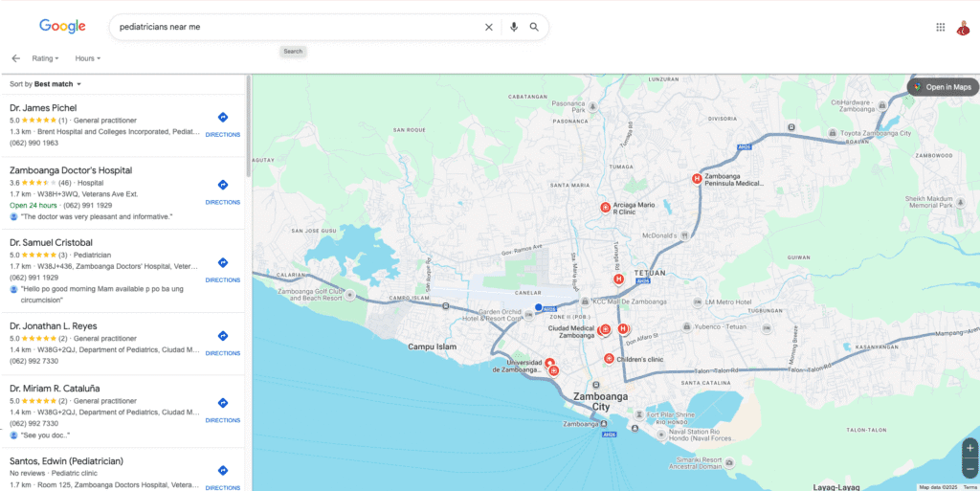This screenshot has width=980, height=491.
Task: Select the Children's clinic map pin
Action: (x=609, y=359)
